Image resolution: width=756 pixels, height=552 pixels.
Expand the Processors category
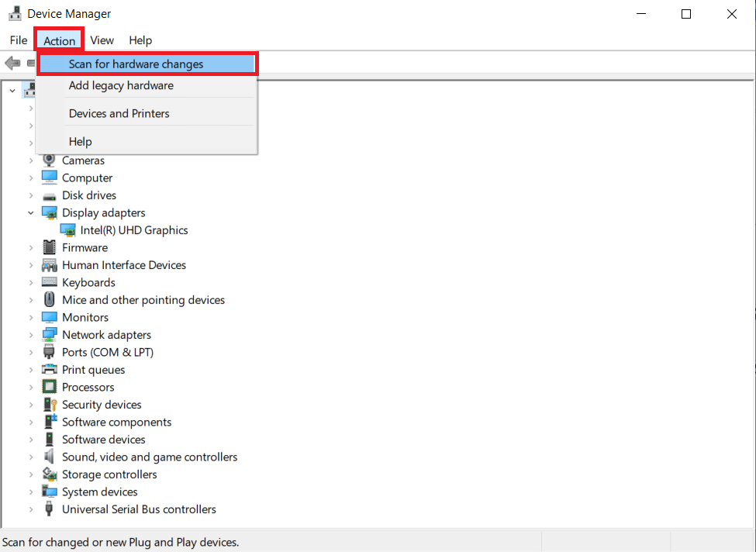click(31, 387)
